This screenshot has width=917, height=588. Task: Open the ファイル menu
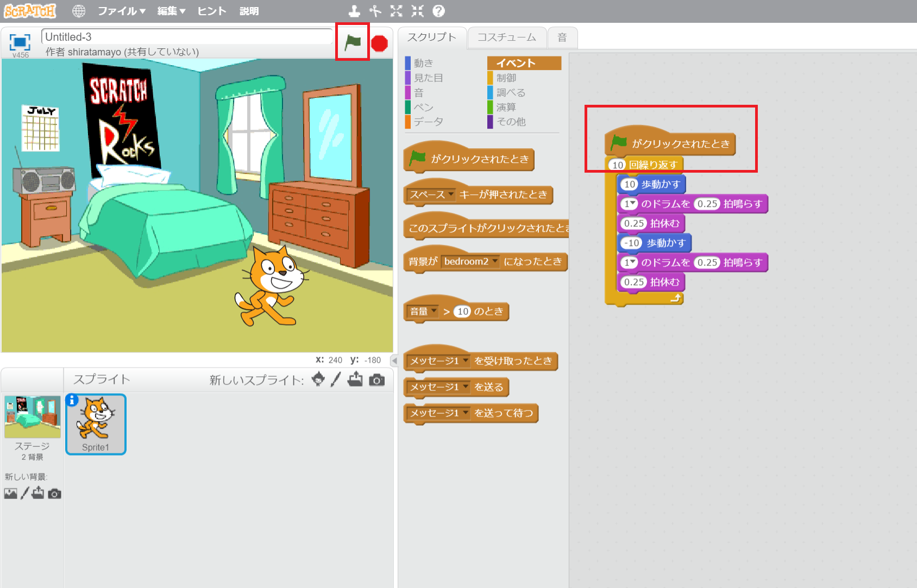(x=121, y=11)
